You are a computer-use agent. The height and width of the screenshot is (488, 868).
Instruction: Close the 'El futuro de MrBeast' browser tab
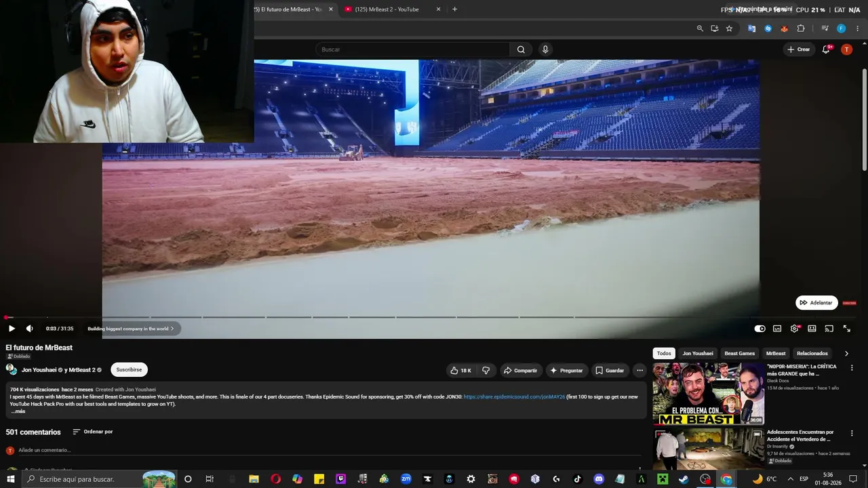(331, 9)
